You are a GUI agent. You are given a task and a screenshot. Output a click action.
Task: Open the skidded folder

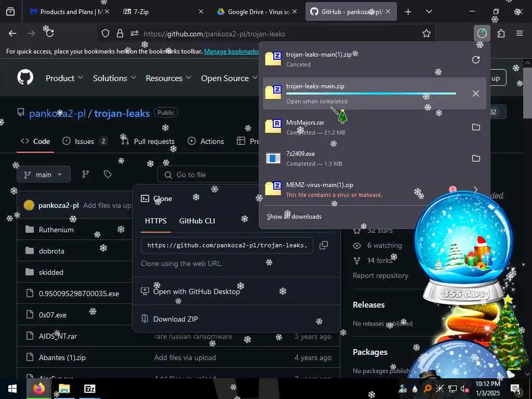click(51, 272)
